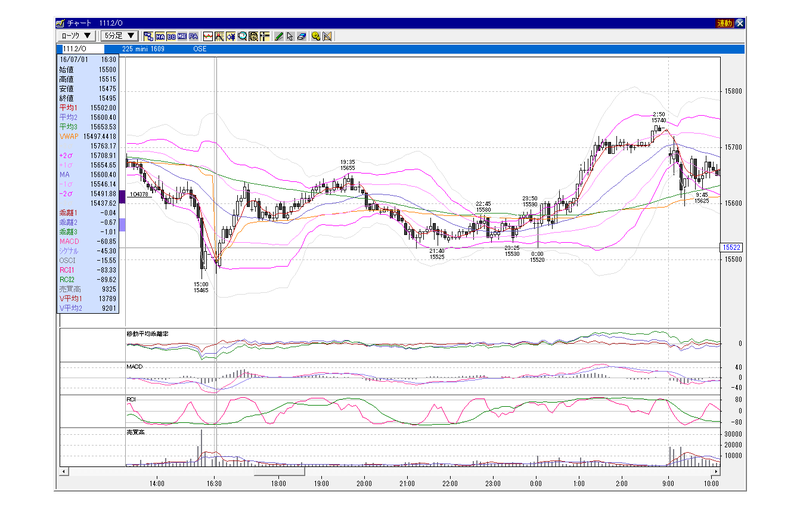
Task: Click the 1112/O symbol code field
Action: pos(83,49)
